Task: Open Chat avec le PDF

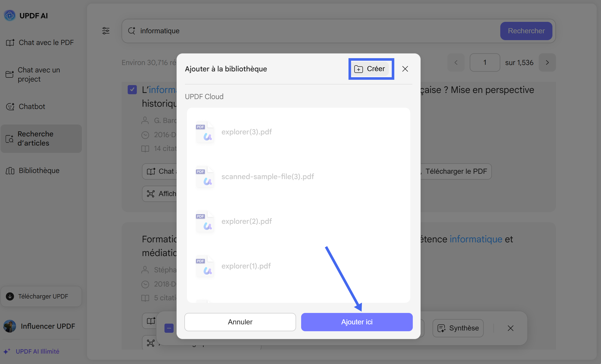Action: point(40,42)
